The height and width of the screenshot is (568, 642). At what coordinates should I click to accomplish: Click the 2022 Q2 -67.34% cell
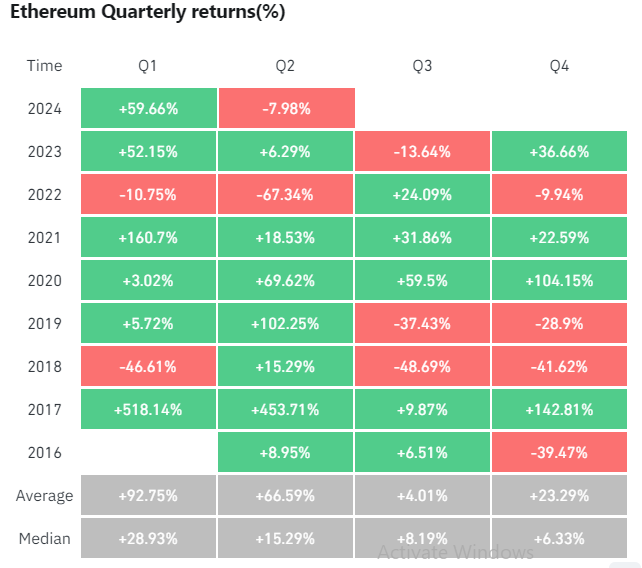(x=285, y=195)
